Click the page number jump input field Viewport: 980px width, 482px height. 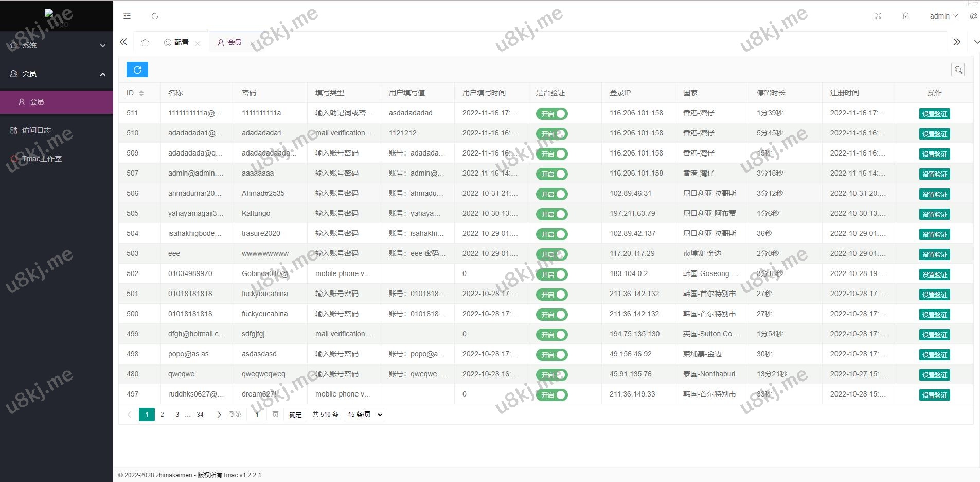click(x=257, y=415)
